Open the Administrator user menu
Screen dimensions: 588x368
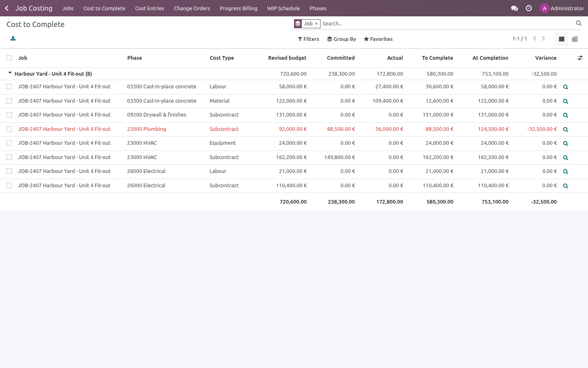coord(562,8)
